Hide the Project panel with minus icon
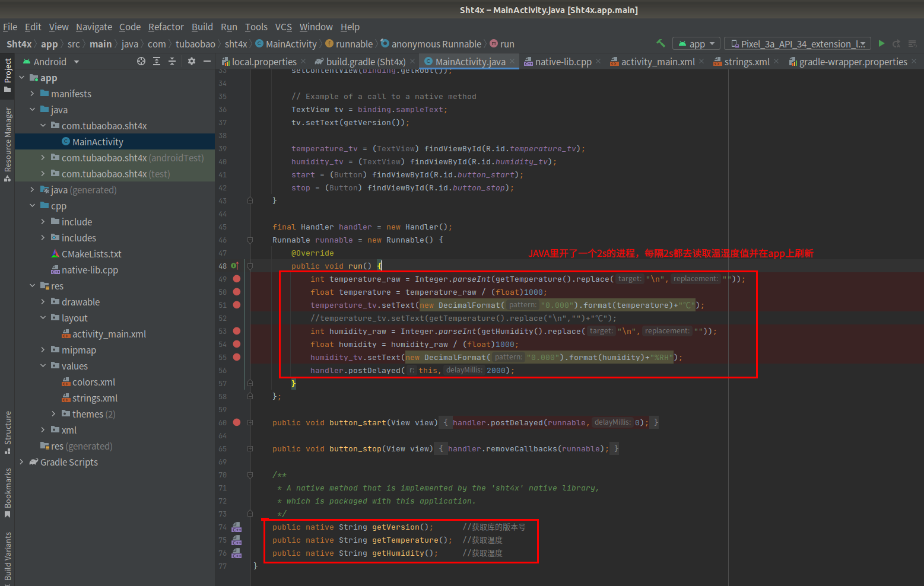The width and height of the screenshot is (924, 586). 207,61
